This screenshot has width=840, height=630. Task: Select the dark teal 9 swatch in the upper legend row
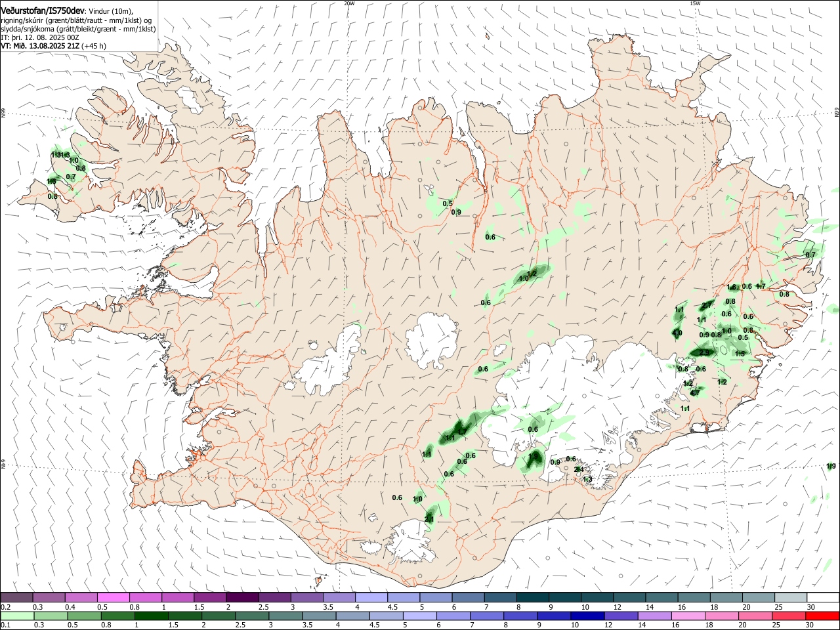pyautogui.click(x=564, y=597)
